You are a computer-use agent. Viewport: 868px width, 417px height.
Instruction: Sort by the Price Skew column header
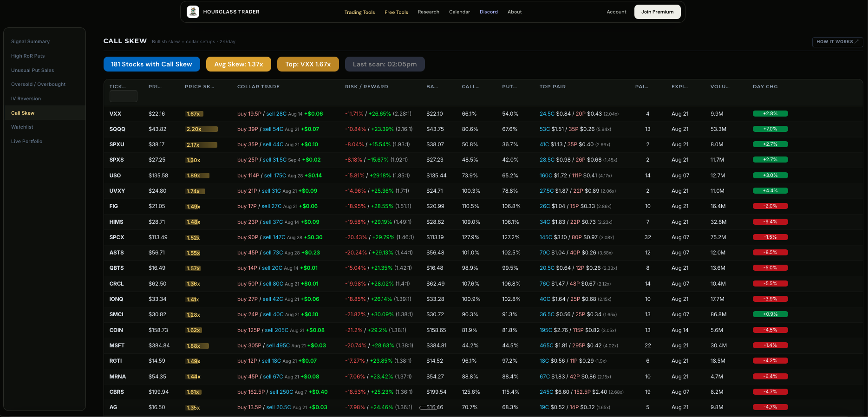click(199, 87)
